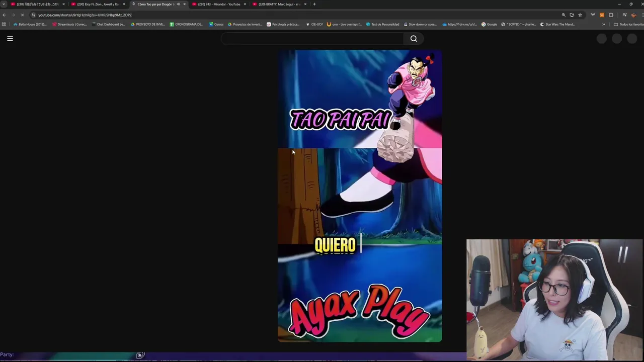Click the browser forward arrow
644x362 pixels.
13,15
